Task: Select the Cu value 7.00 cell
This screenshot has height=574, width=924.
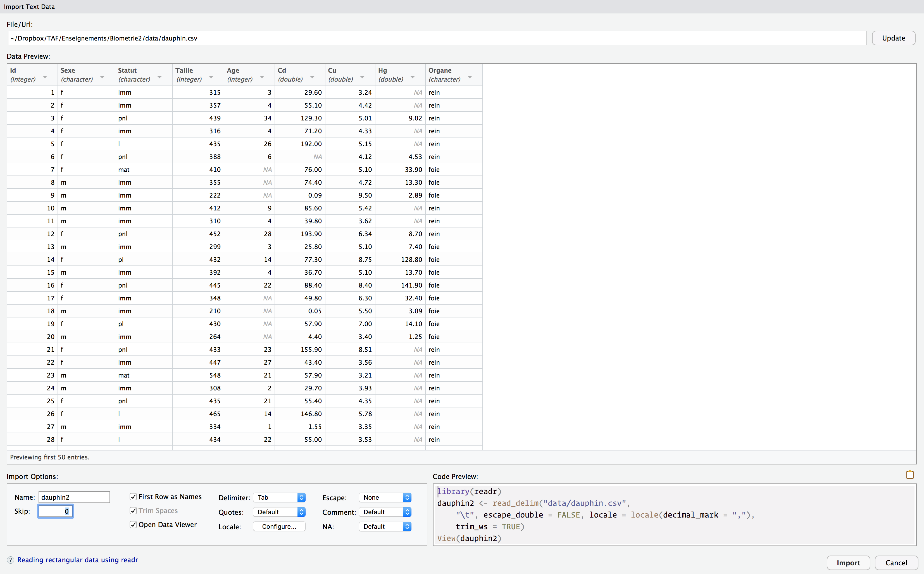Action: click(350, 324)
